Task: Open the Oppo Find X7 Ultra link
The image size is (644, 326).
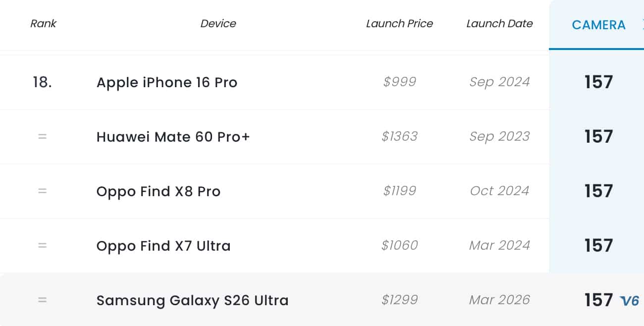Action: pyautogui.click(x=163, y=246)
